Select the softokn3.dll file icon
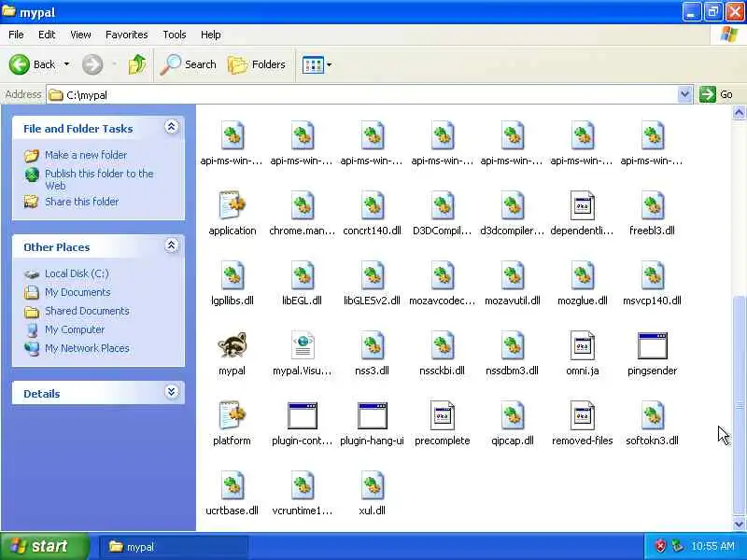The height and width of the screenshot is (560, 747). point(652,415)
